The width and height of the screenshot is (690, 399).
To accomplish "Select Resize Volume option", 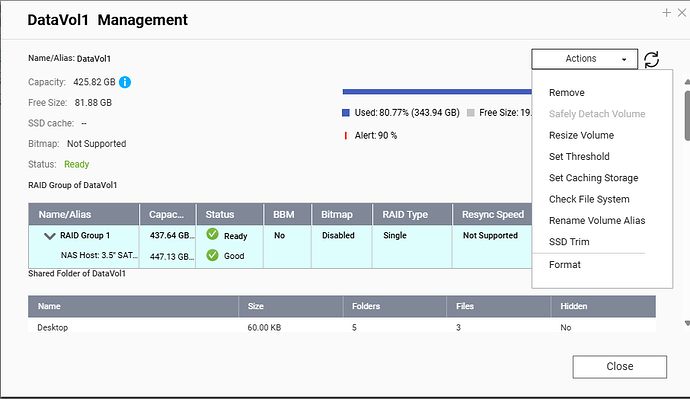I will 581,135.
